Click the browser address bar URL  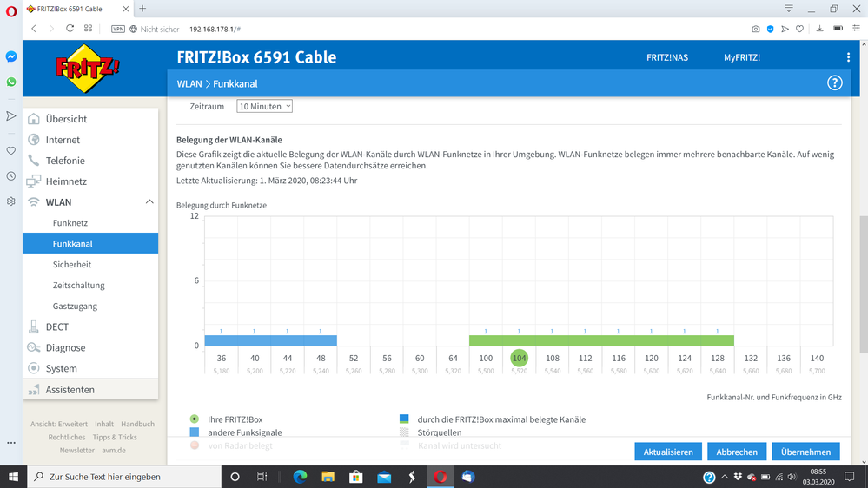coord(215,29)
